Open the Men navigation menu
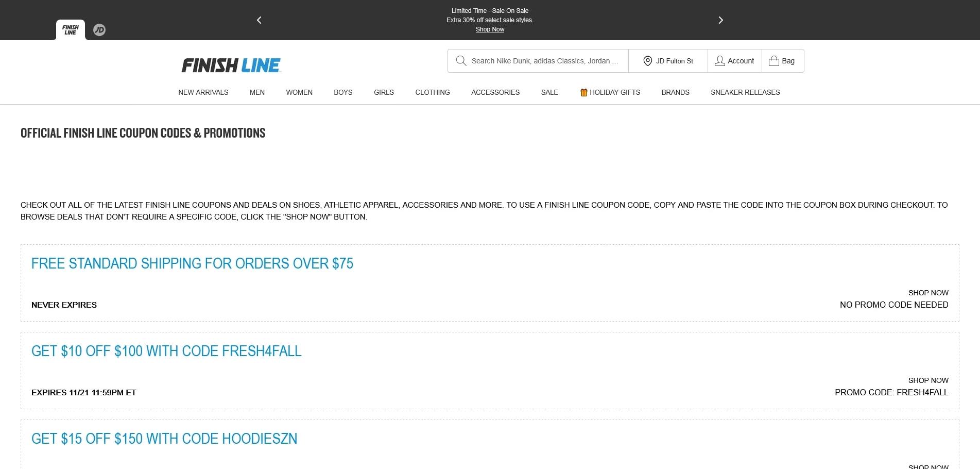The image size is (980, 469). 257,92
